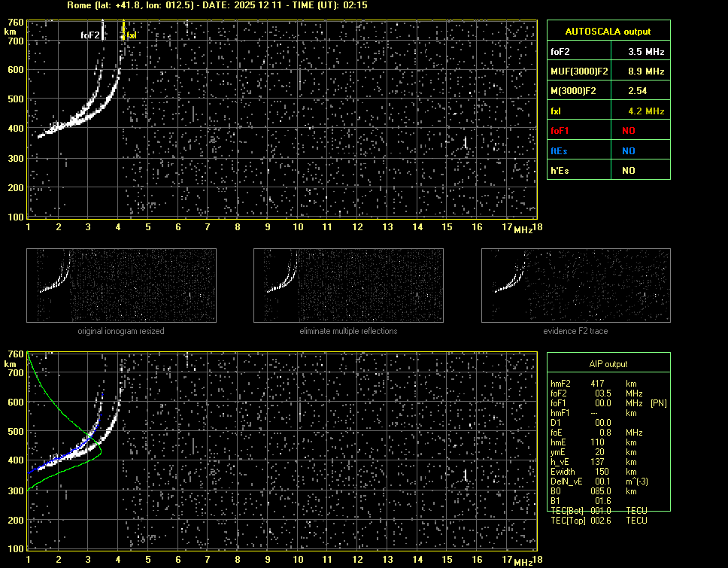Open the 'eliminate multiple reflections' thumbnail
The image size is (728, 568).
pos(348,286)
